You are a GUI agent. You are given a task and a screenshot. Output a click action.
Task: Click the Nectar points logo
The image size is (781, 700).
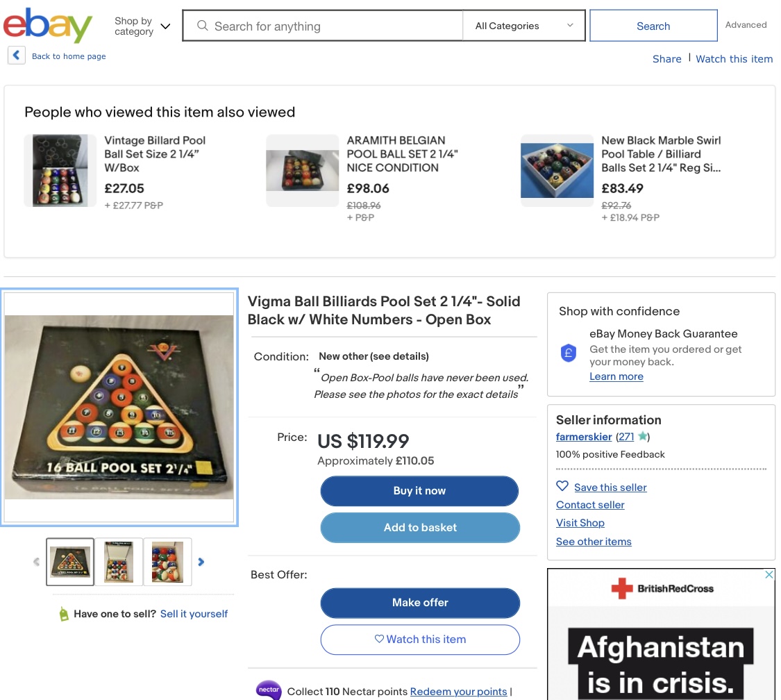coord(269,690)
